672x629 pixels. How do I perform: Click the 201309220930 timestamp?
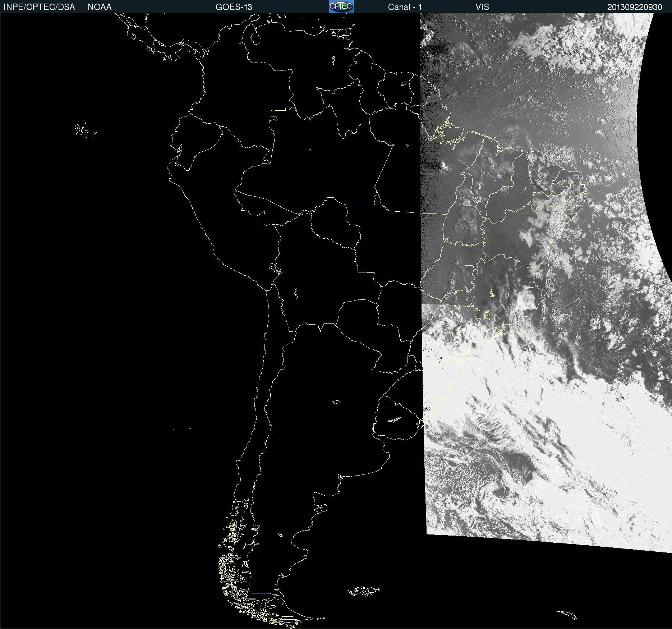635,7
